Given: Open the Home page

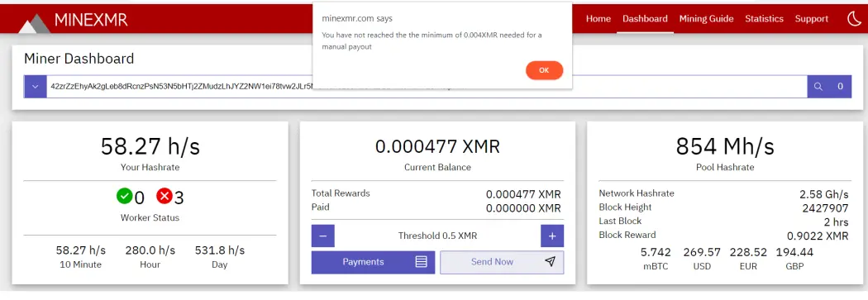Looking at the screenshot, I should pos(599,19).
